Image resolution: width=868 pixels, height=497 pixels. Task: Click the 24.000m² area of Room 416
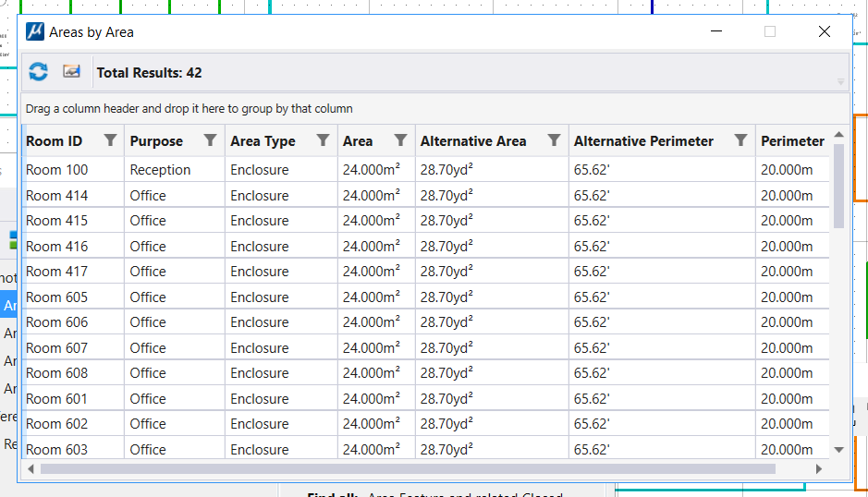[x=376, y=247]
